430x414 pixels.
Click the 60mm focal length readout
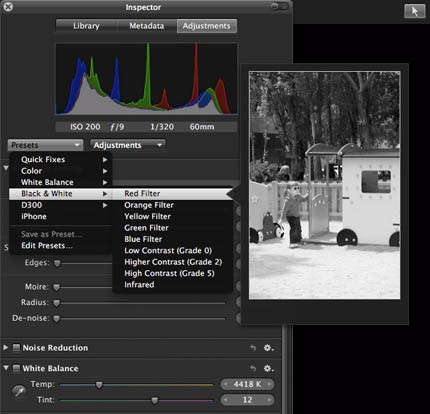[202, 127]
